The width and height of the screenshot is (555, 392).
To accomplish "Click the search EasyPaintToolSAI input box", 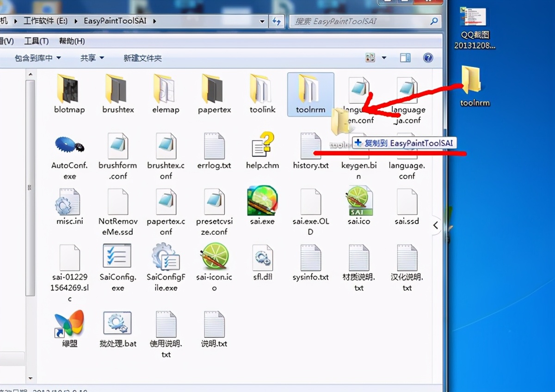I will (x=361, y=21).
